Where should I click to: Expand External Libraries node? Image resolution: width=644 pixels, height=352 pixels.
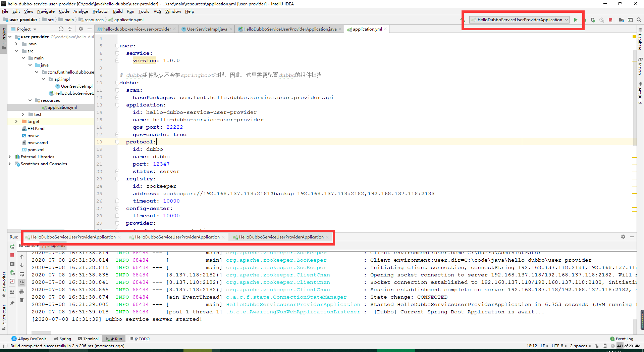10,157
